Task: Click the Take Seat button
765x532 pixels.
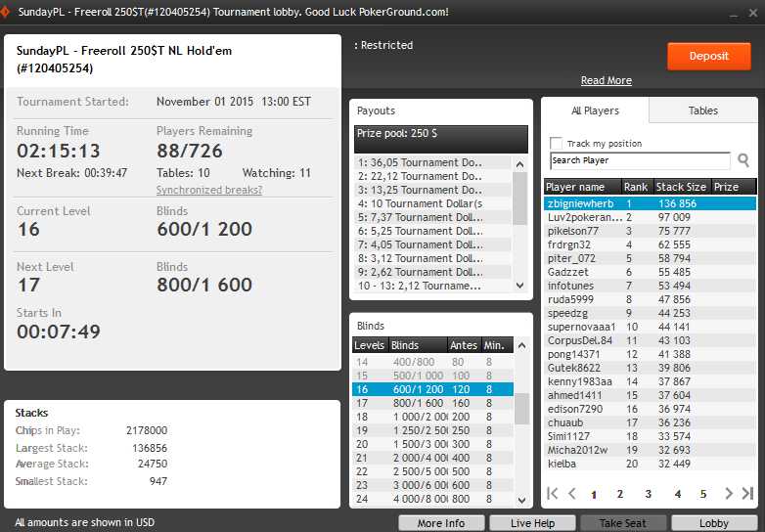Action: point(623,523)
